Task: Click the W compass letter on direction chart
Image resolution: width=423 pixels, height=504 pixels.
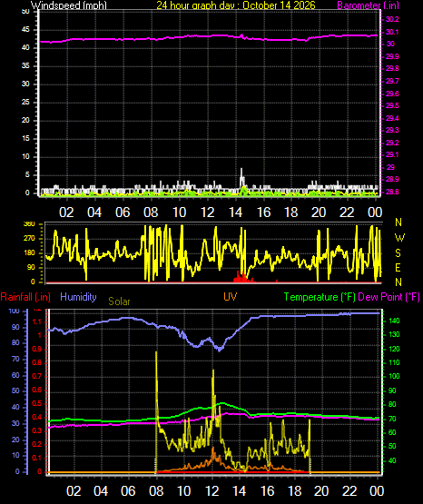Action: tap(399, 238)
